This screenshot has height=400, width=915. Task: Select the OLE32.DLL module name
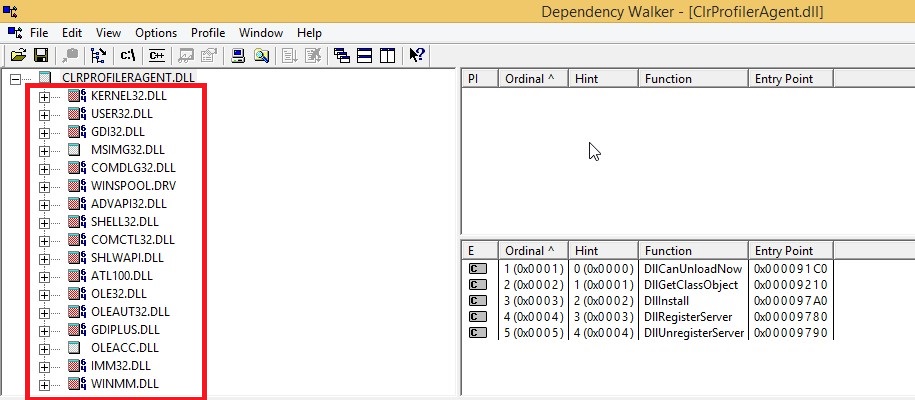119,293
